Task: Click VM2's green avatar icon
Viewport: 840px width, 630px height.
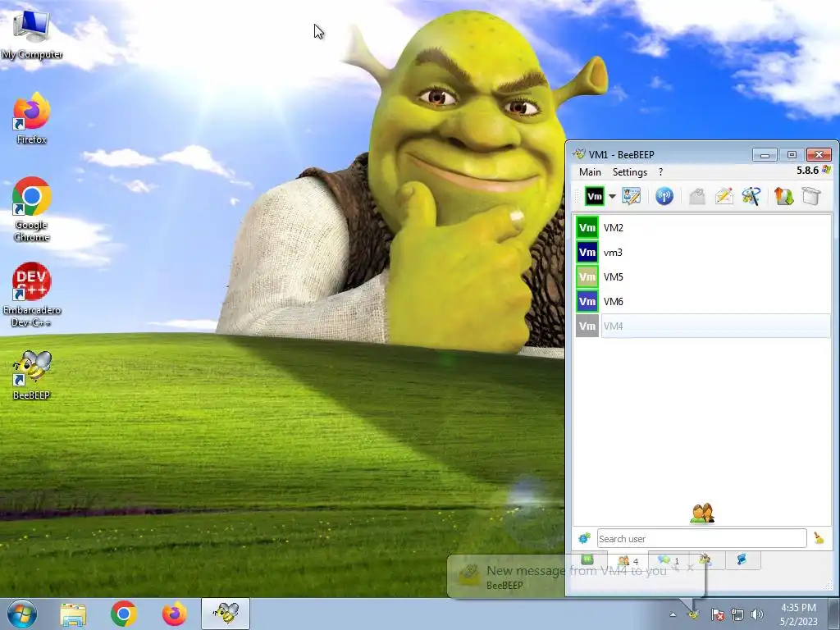Action: [587, 228]
